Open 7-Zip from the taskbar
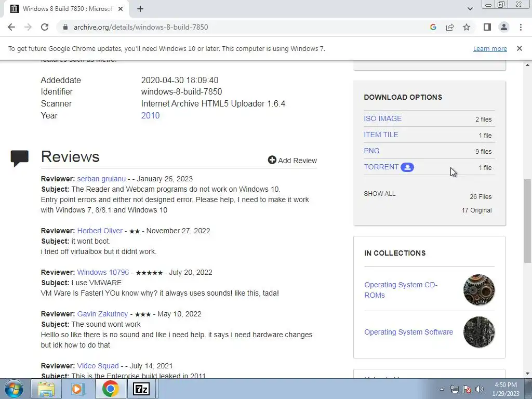The height and width of the screenshot is (399, 532). (x=141, y=389)
